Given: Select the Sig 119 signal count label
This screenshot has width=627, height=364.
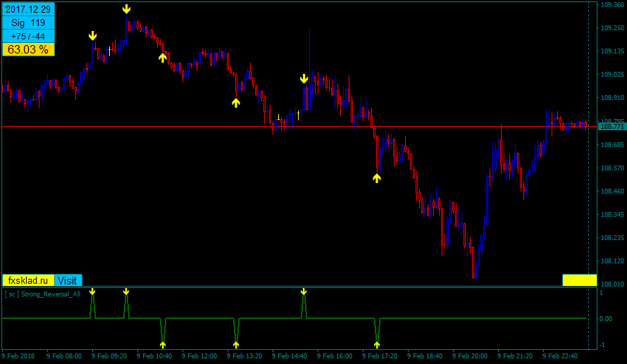Looking at the screenshot, I should [x=28, y=23].
